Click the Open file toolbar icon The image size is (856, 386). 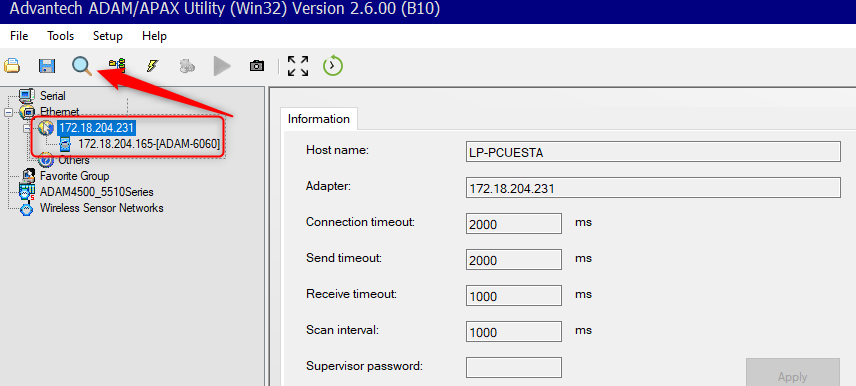click(x=12, y=66)
